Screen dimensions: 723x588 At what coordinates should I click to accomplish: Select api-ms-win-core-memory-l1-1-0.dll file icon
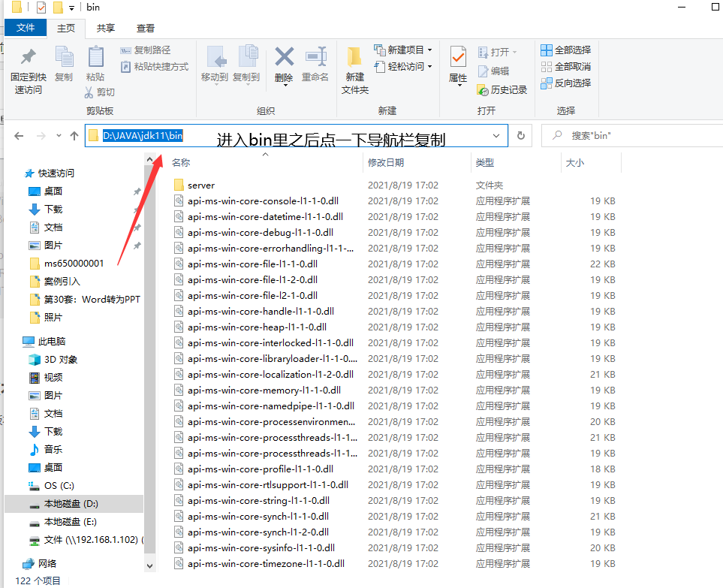tap(179, 390)
